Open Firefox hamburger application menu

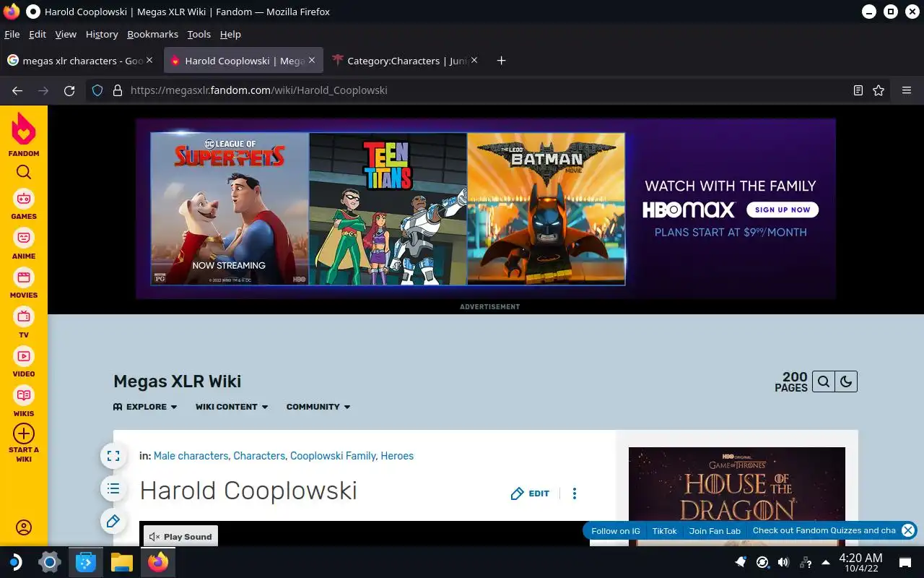pyautogui.click(x=907, y=90)
